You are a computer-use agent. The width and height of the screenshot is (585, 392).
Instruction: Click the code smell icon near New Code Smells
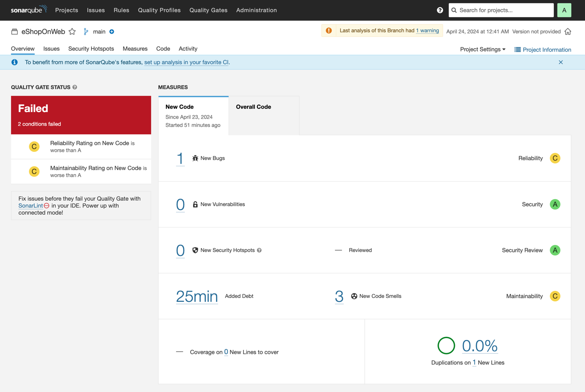(354, 296)
